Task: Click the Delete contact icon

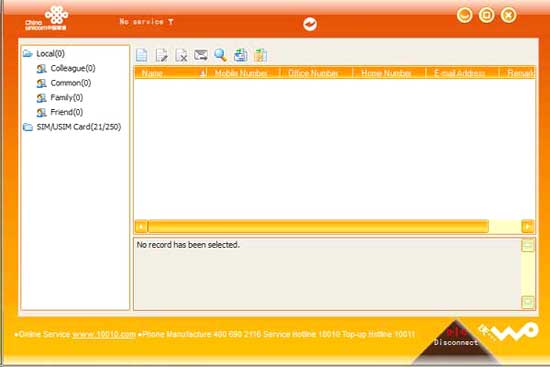Action: 181,55
